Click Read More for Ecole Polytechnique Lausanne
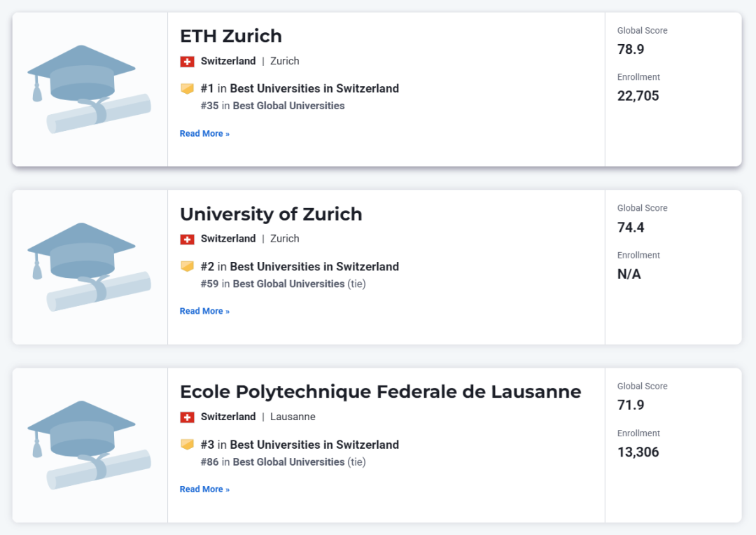 tap(204, 489)
